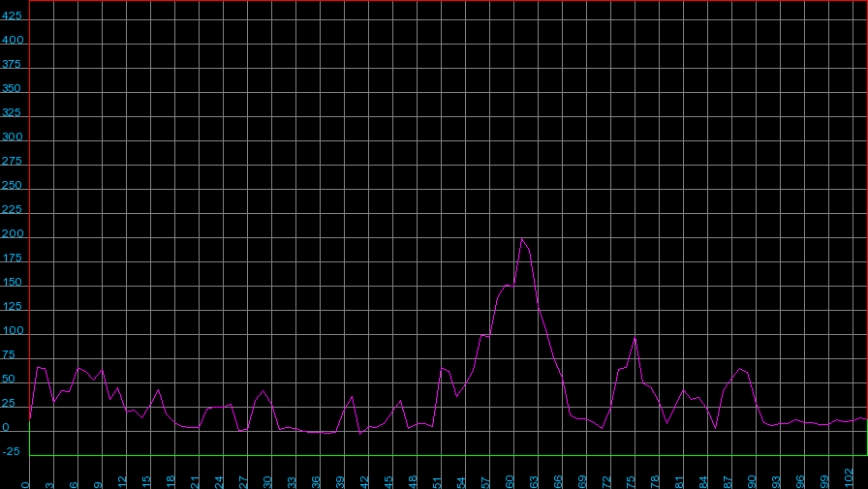Viewport: 868px width, 489px height.
Task: Select the 96 horizontal axis label
Action: coord(800,482)
